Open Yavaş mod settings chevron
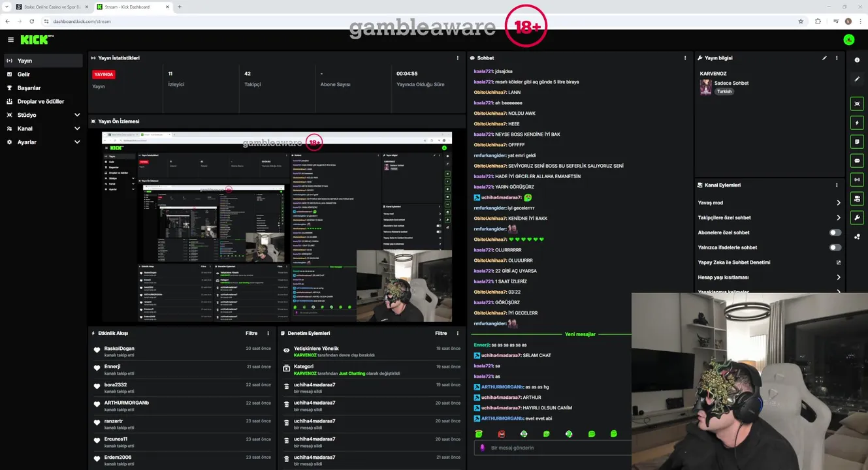The width and height of the screenshot is (868, 470). coord(839,203)
